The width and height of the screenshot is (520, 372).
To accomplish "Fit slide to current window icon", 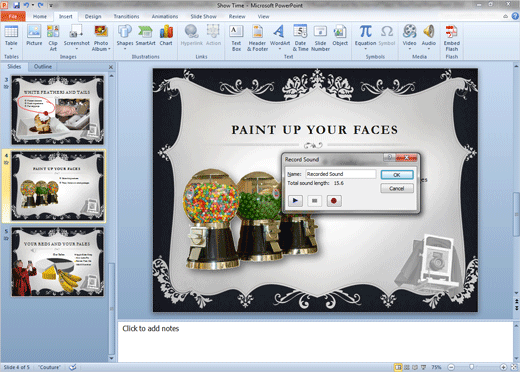I will 514,367.
